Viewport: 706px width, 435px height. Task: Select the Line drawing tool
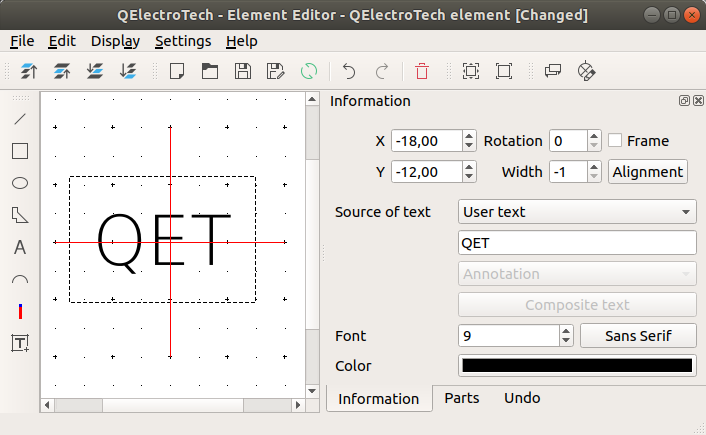pos(20,119)
